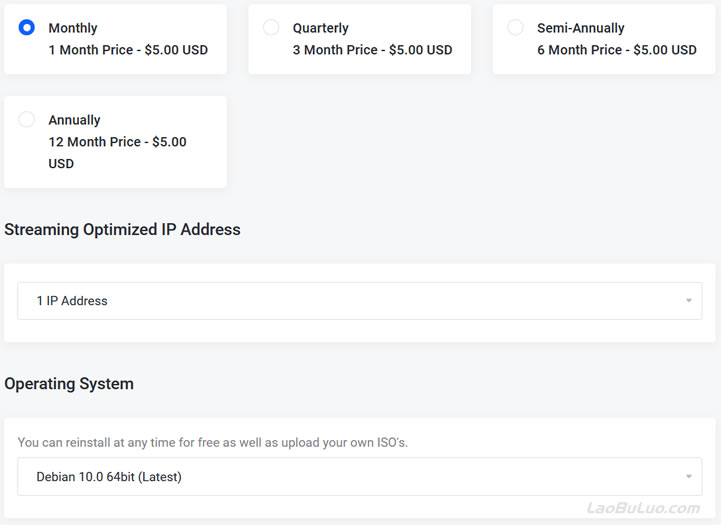721x525 pixels.
Task: Choose the Quarterly billing radio button
Action: [271, 28]
